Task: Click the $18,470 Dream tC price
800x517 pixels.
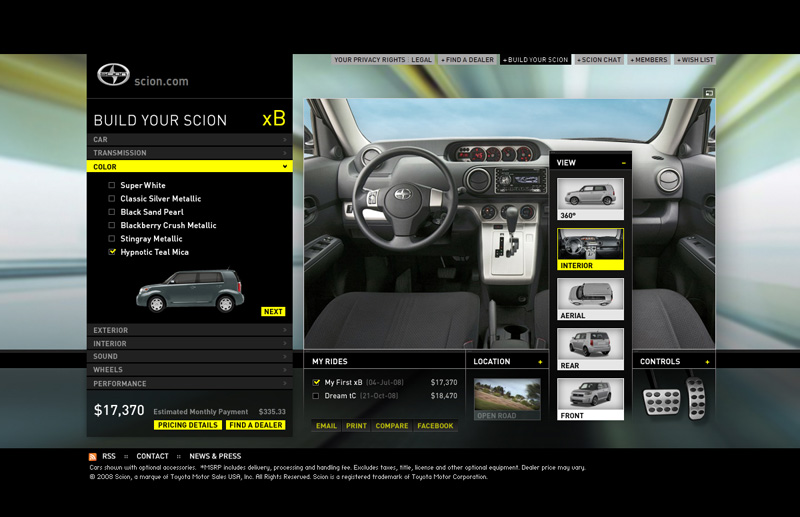Action: click(x=444, y=396)
